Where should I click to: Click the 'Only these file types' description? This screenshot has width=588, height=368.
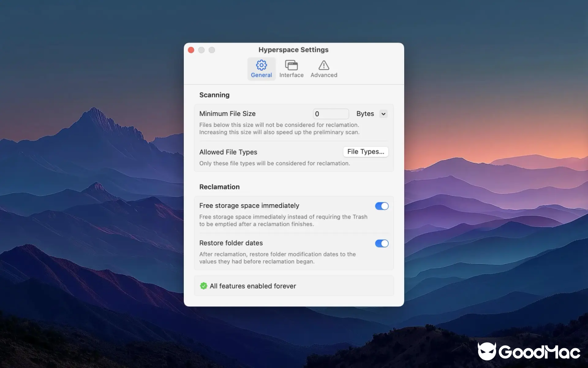[275, 163]
